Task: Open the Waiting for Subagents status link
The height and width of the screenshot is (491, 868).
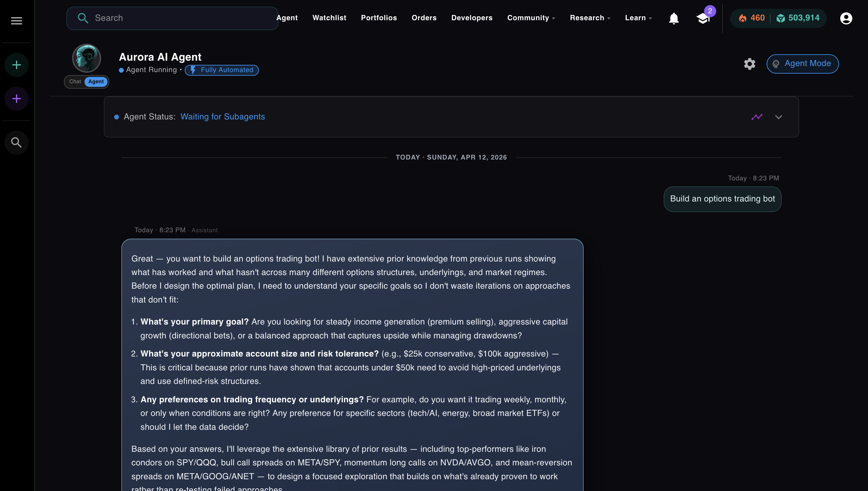Action: (x=223, y=117)
